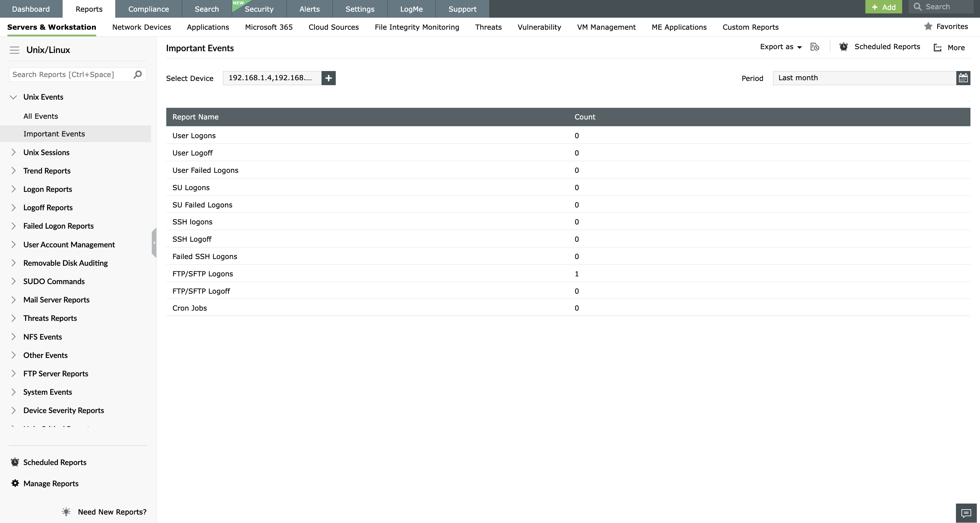Click the plus icon beside Select Device

pos(328,78)
